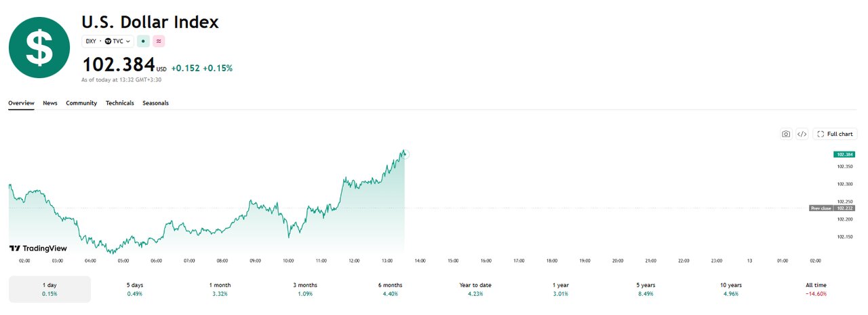
Task: Click the pulsing last-price point on the chart line
Action: point(405,154)
